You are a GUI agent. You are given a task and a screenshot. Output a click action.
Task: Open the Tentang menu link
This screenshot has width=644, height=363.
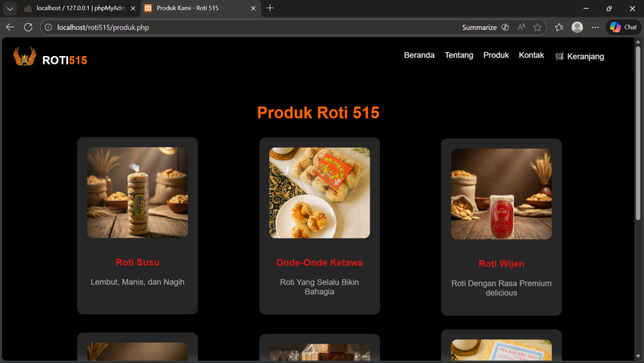459,55
